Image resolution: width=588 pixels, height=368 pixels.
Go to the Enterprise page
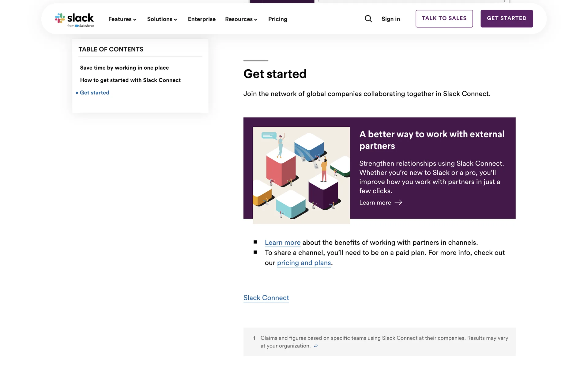tap(202, 19)
